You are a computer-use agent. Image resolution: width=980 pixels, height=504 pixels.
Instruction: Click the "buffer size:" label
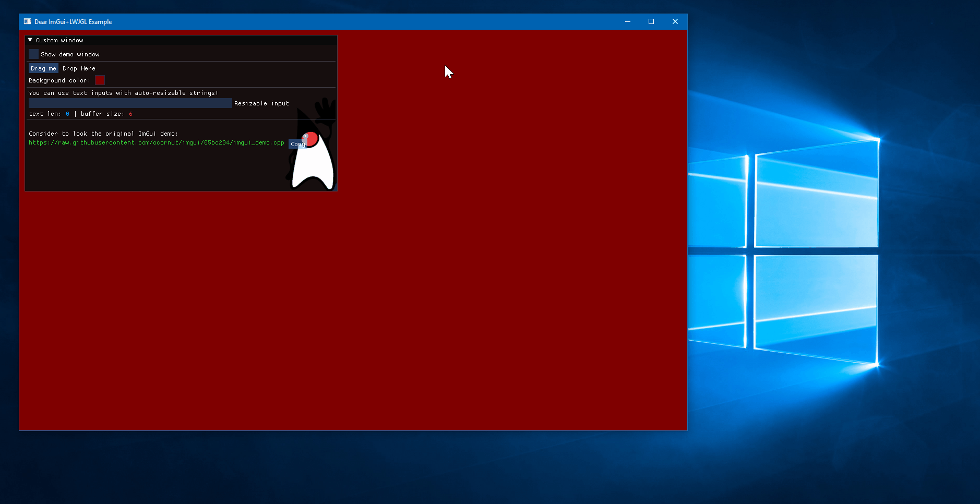102,114
